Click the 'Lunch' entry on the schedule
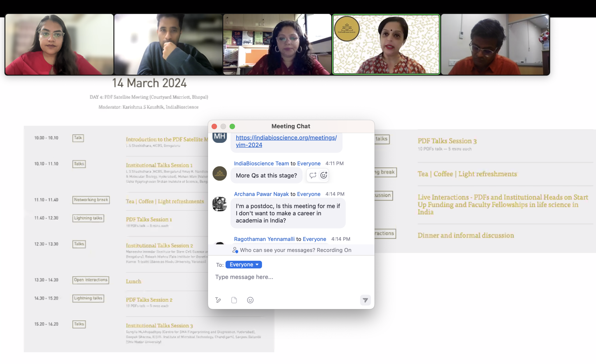This screenshot has width=596, height=364. tap(134, 281)
